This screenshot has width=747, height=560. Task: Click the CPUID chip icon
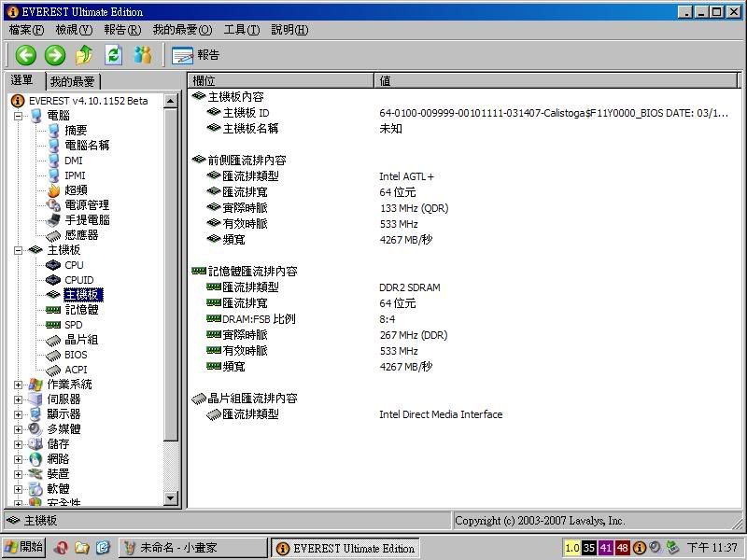pos(53,280)
